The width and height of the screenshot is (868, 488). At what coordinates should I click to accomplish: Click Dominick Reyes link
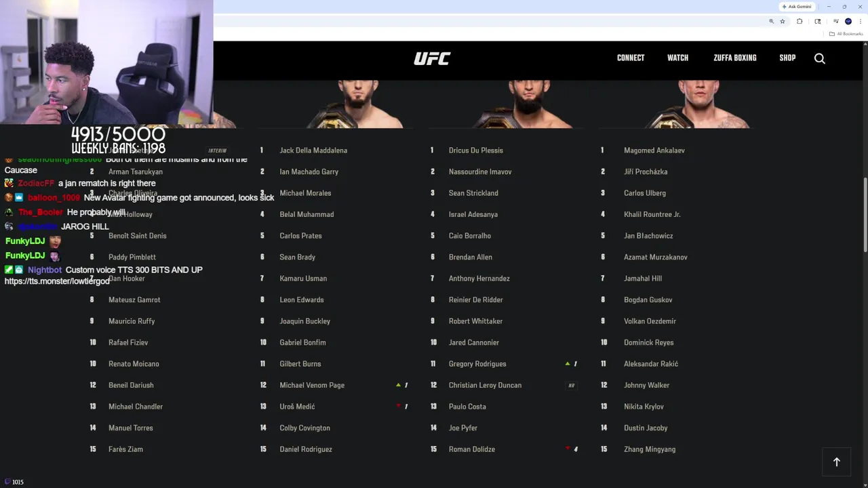tap(648, 342)
